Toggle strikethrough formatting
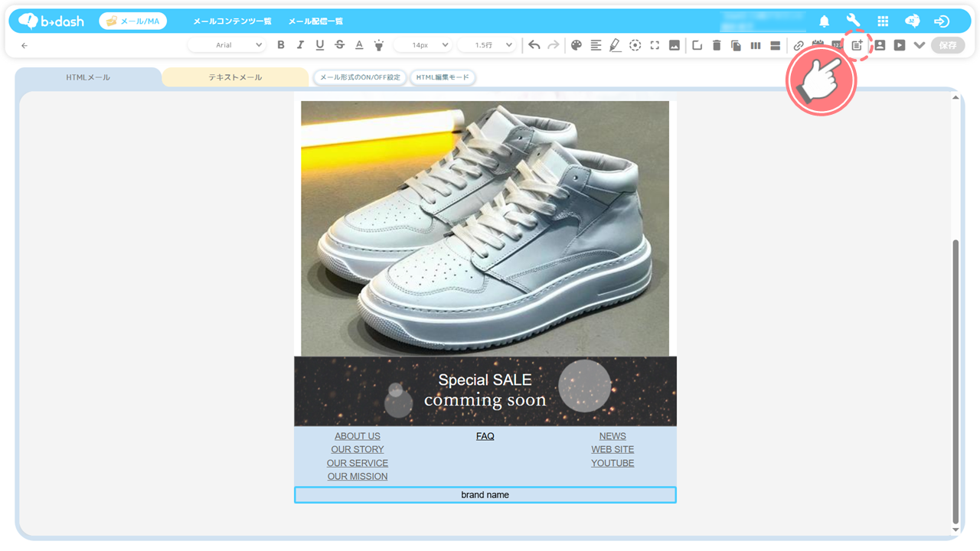The height and width of the screenshot is (551, 980). [x=340, y=45]
